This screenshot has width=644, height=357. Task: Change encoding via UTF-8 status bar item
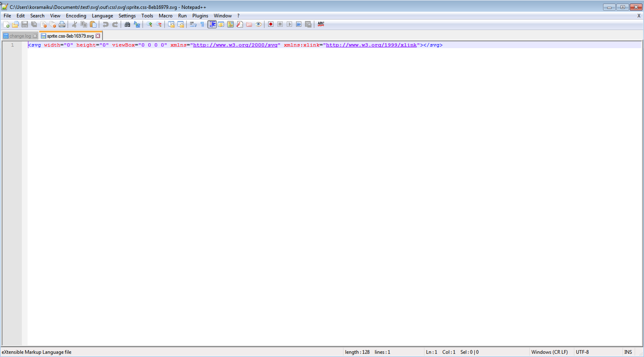tap(582, 352)
